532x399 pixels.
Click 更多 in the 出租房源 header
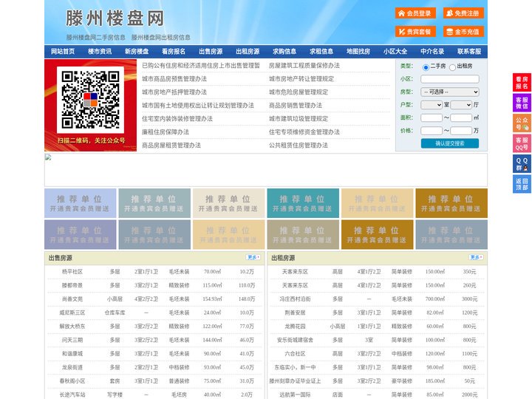(x=476, y=257)
